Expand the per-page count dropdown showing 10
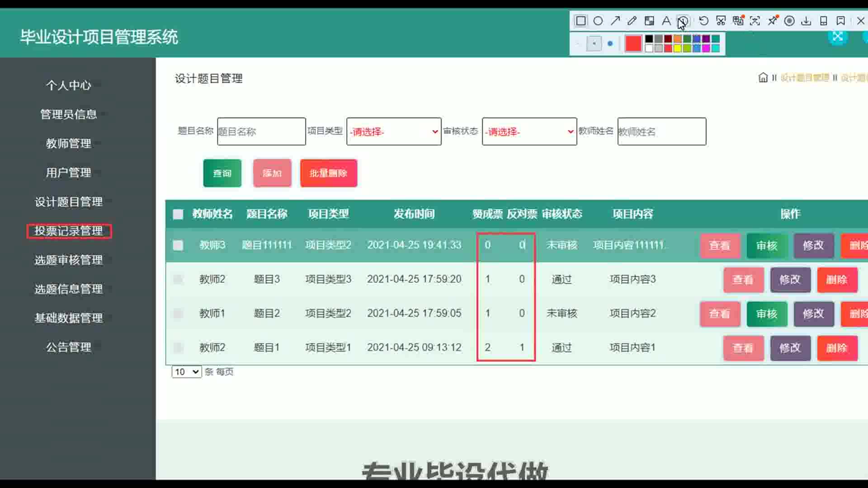 tap(186, 372)
